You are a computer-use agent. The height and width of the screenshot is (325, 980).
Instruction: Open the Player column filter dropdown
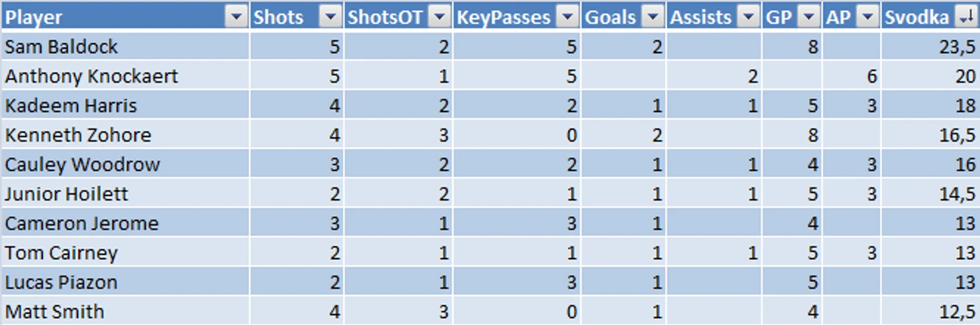[x=235, y=17]
